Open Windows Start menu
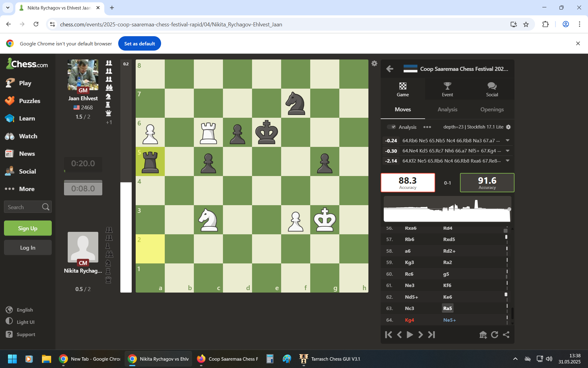The image size is (588, 368). 12,359
